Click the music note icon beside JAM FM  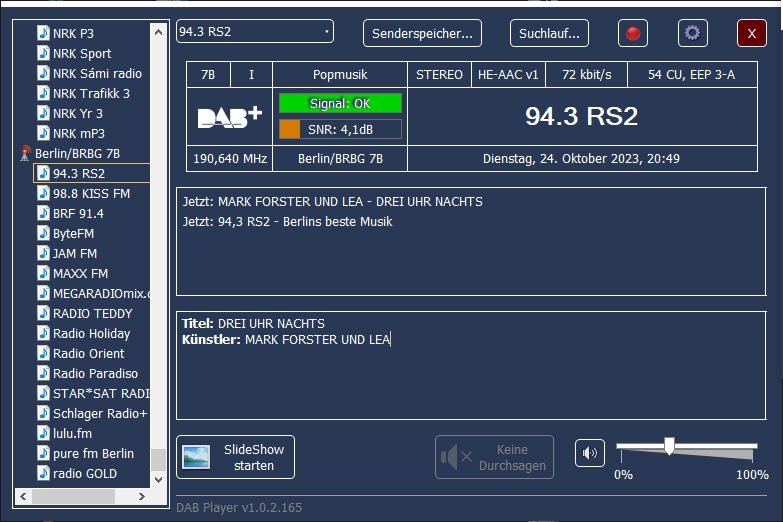click(x=43, y=253)
